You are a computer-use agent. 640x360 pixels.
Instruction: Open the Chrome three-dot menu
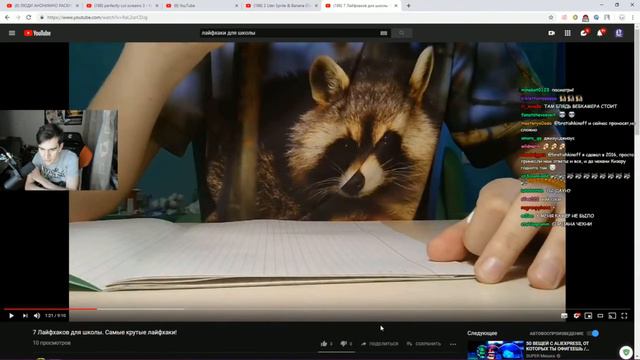tap(633, 18)
